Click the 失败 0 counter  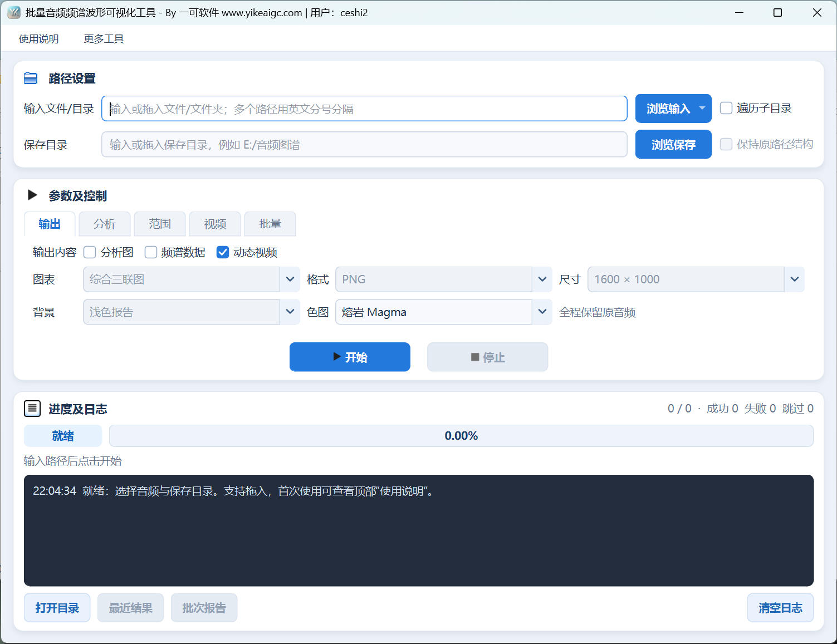click(760, 409)
